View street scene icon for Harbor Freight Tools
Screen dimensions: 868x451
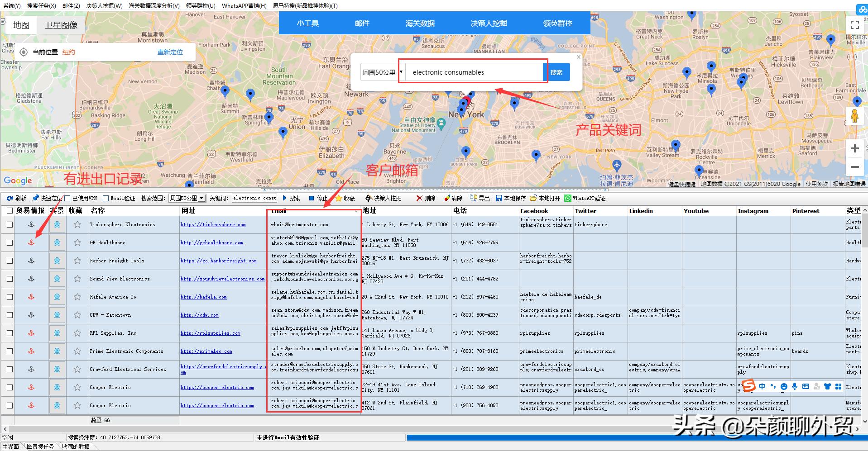pyautogui.click(x=57, y=261)
